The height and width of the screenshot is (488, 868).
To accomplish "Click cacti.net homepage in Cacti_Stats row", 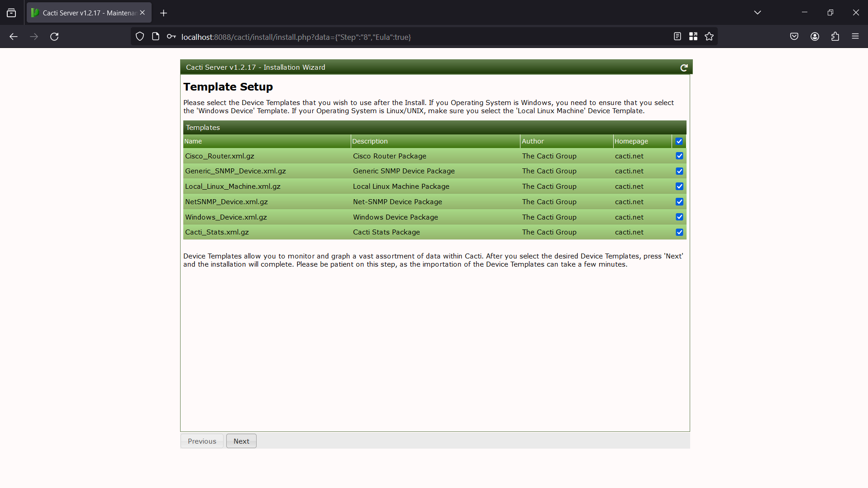I will click(x=629, y=232).
